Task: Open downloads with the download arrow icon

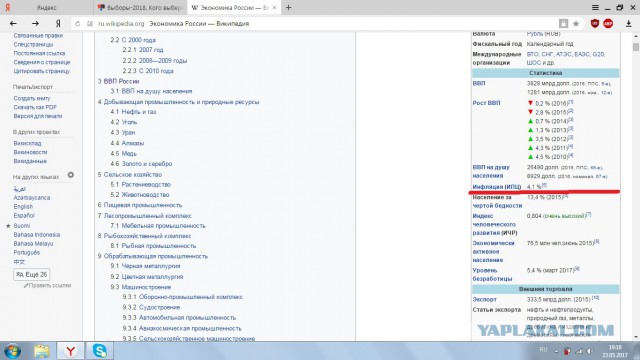Action: coord(629,24)
